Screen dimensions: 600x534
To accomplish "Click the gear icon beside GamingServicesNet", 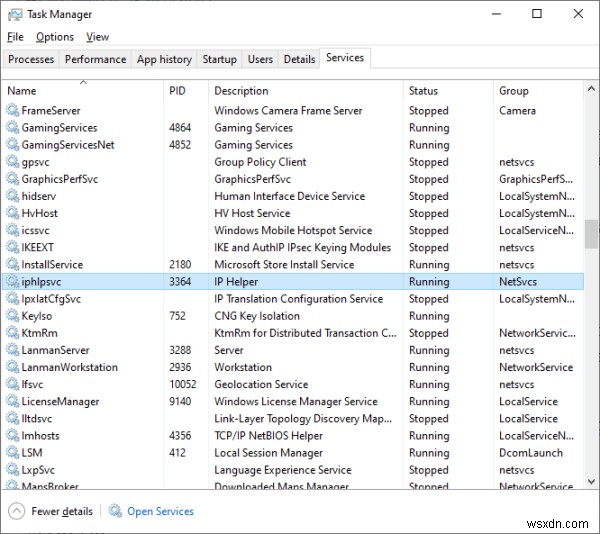I will click(12, 145).
